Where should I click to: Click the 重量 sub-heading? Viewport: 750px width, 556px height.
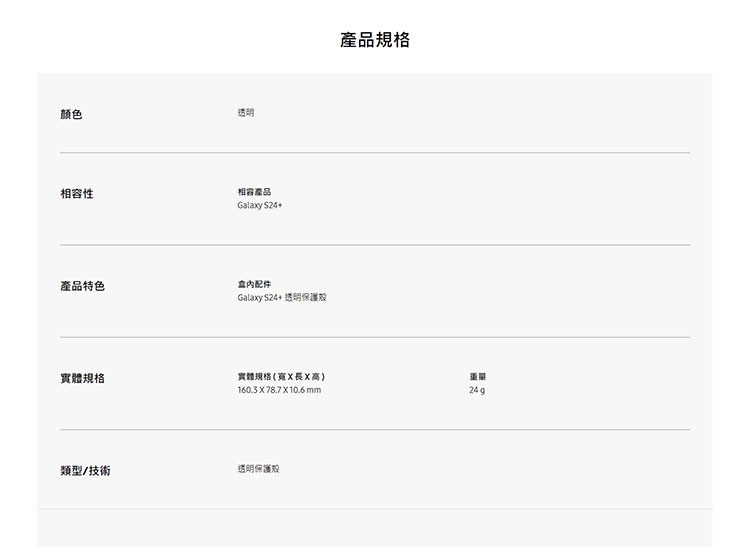click(477, 376)
